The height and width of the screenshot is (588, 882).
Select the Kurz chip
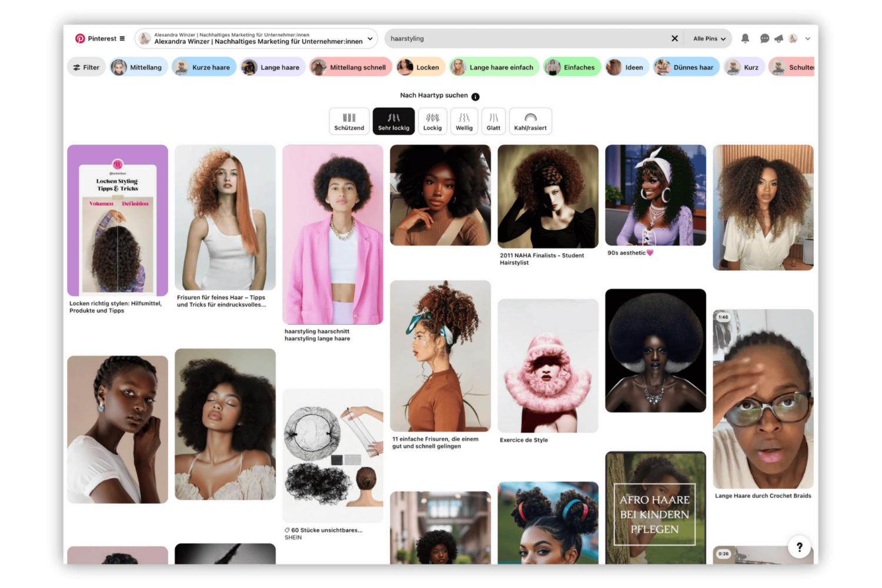744,68
